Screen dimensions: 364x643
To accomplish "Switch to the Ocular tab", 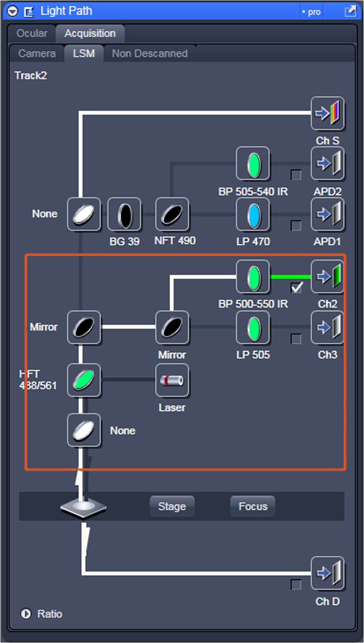I will pos(32,33).
